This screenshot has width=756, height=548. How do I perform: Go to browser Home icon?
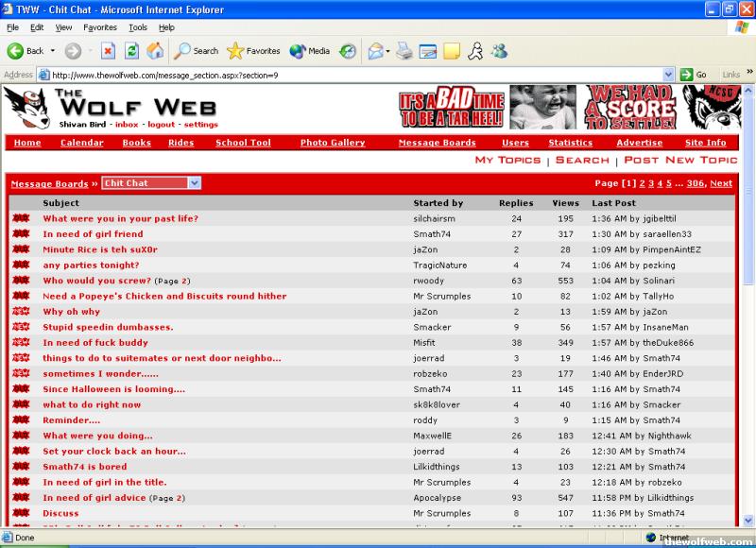coord(155,51)
